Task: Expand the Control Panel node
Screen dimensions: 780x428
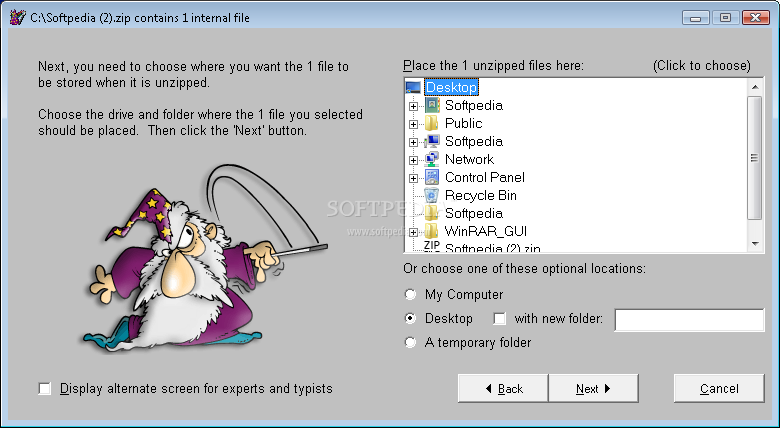Action: point(413,178)
